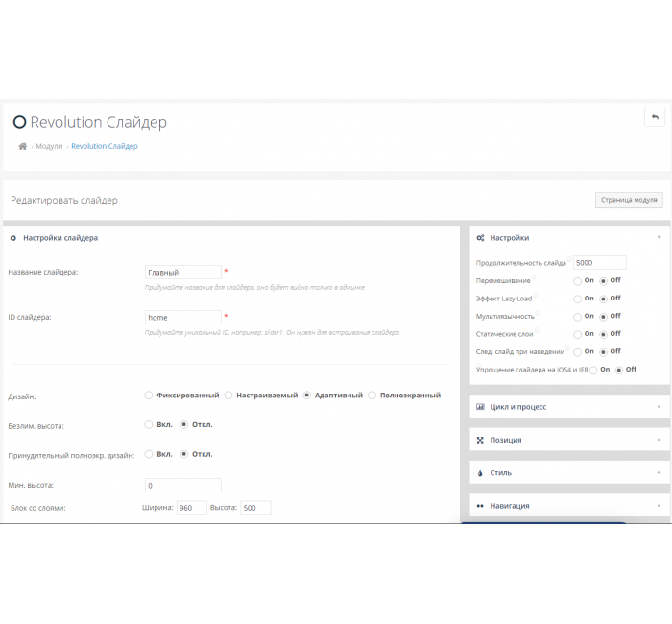Open the home icon in breadcrumb
Image resolution: width=672 pixels, height=624 pixels.
point(23,146)
